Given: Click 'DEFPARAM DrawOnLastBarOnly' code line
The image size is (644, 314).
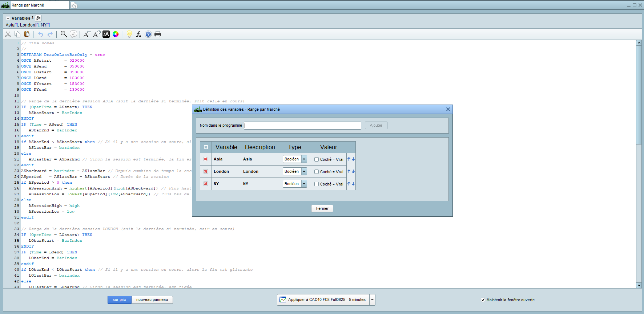Looking at the screenshot, I should click(63, 55).
